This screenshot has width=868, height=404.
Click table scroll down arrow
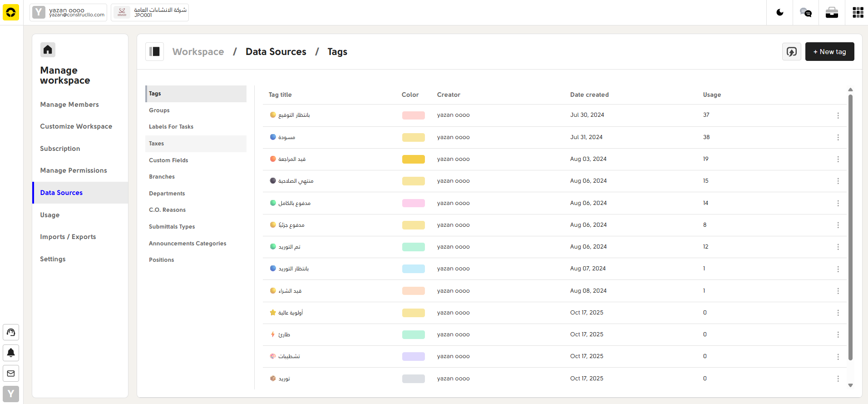pos(850,385)
